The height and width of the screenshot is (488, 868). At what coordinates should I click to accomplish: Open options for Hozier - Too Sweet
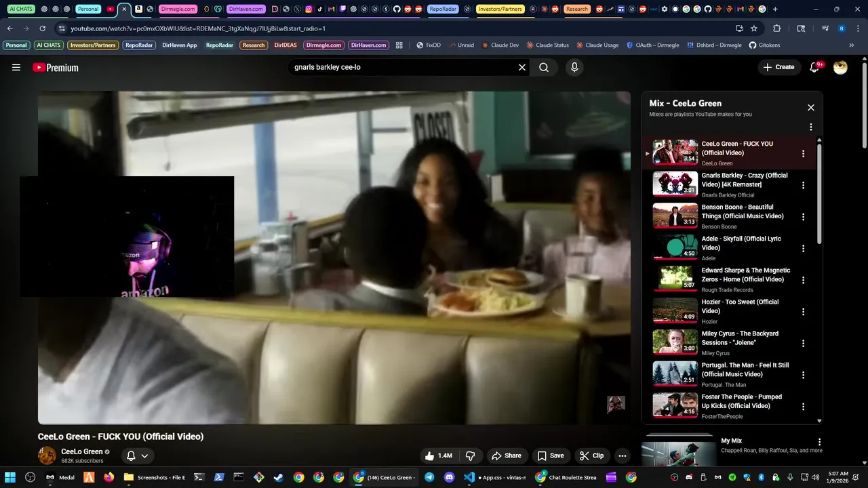(x=803, y=312)
